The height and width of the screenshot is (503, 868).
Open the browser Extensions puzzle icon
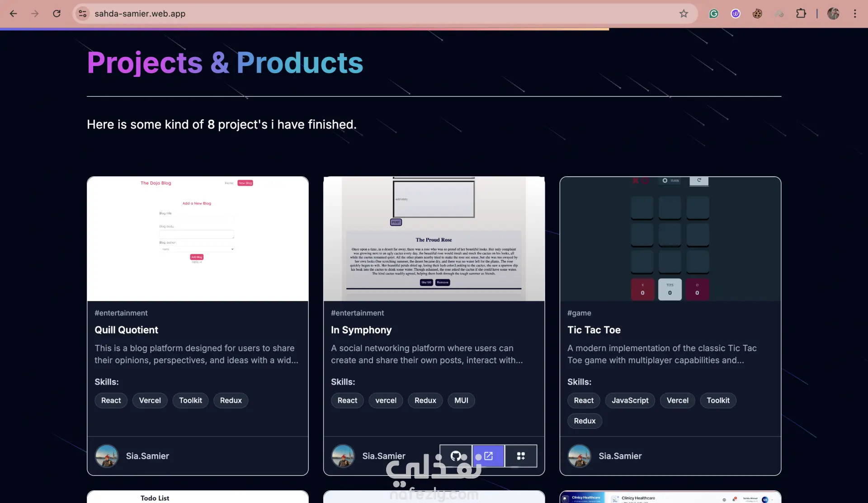click(x=801, y=14)
